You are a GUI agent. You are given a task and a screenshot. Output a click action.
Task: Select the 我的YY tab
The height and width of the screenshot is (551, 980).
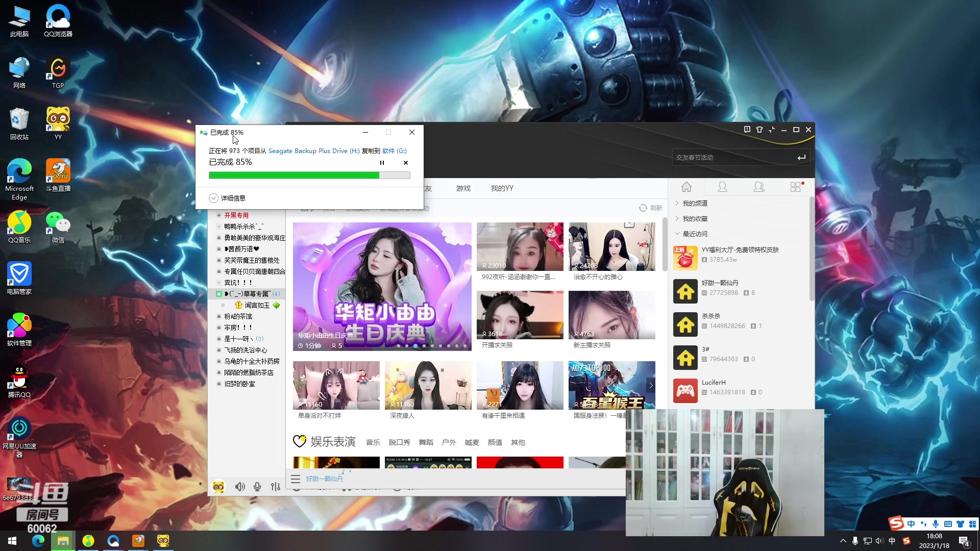coord(502,188)
